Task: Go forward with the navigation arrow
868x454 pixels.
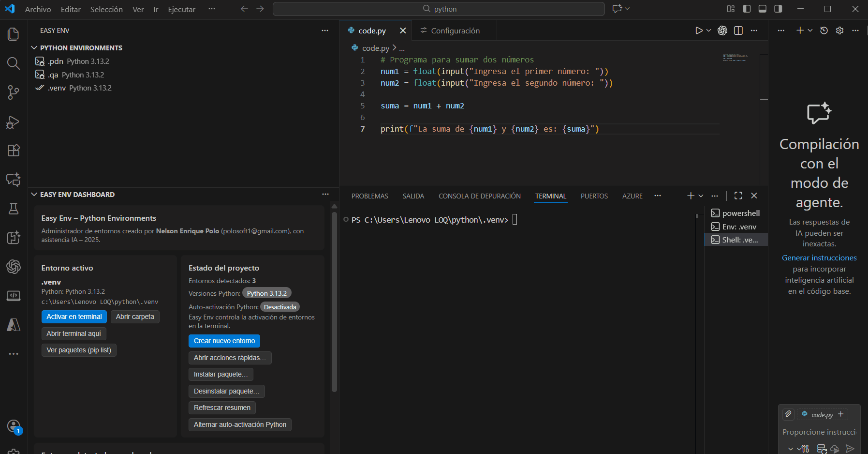Action: (x=260, y=9)
